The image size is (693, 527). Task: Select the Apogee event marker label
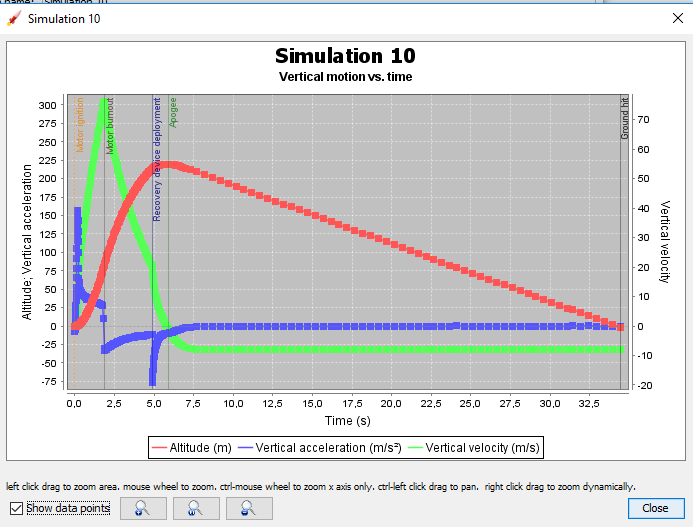click(173, 113)
